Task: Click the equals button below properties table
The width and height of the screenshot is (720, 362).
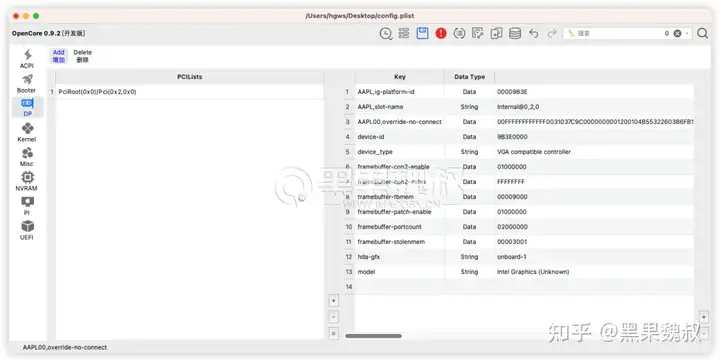Action: (x=334, y=333)
